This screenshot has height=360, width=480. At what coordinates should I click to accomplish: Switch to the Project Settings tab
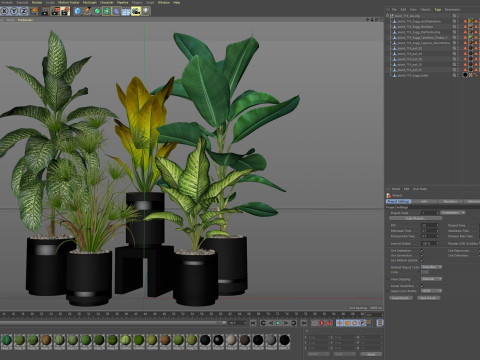pos(399,202)
